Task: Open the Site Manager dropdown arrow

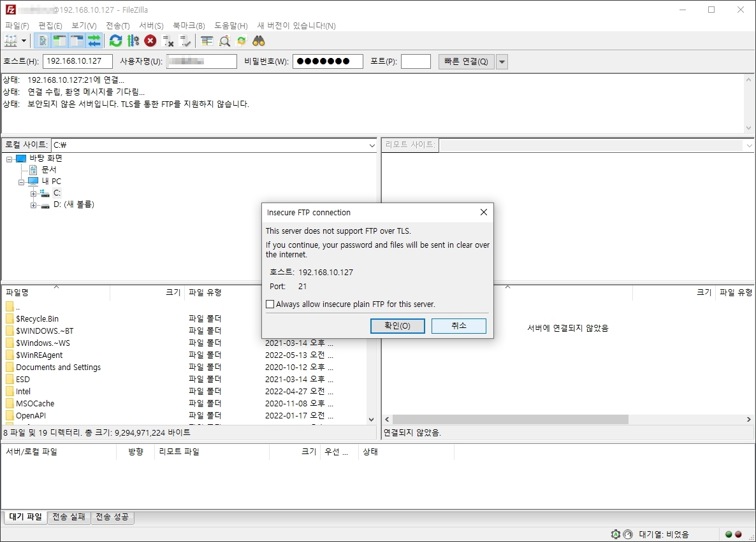Action: click(x=24, y=41)
